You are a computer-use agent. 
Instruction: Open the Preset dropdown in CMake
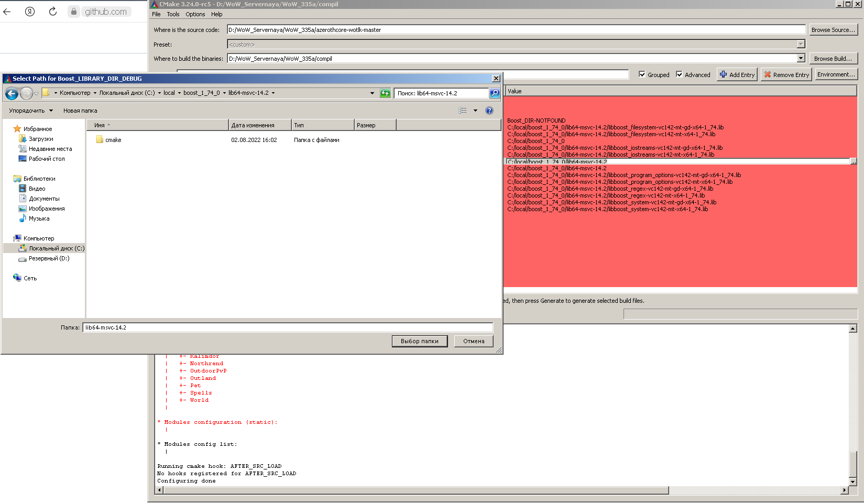pyautogui.click(x=802, y=44)
